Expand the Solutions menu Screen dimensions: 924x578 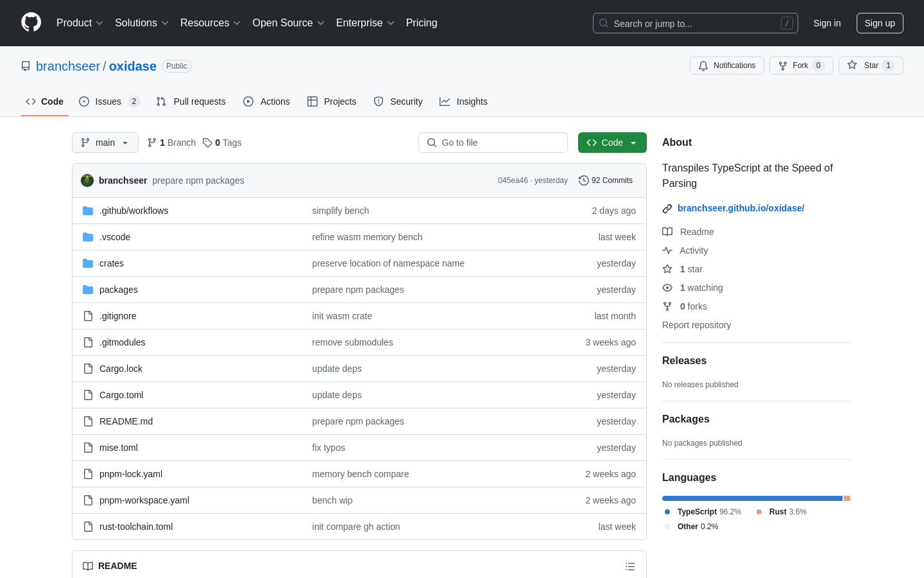point(142,22)
